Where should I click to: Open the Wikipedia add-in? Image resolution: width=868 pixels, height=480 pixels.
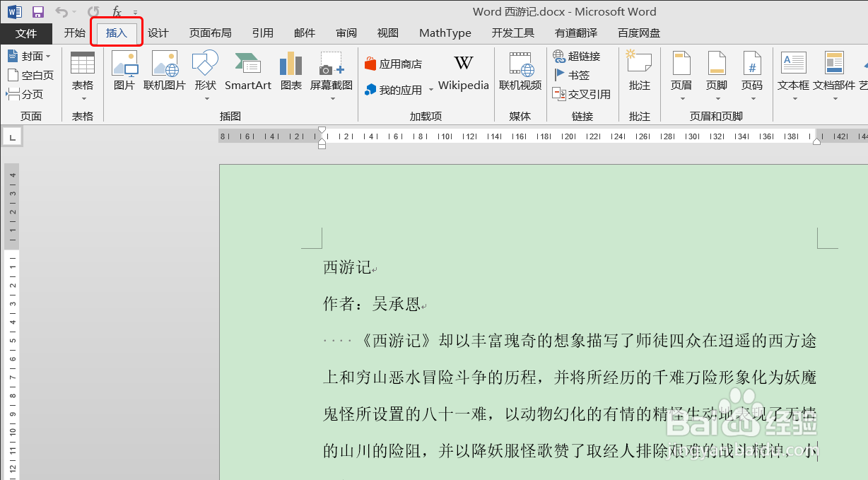tap(463, 71)
